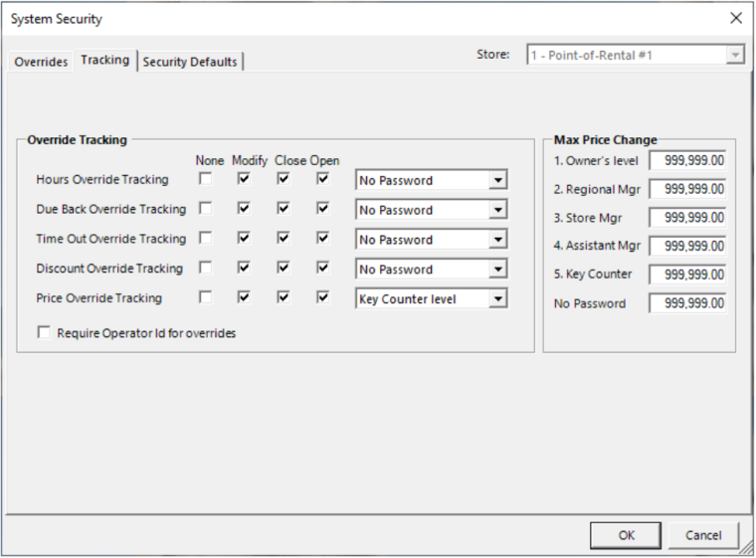
Task: Click the Regional Mgr max price field
Action: pos(687,189)
